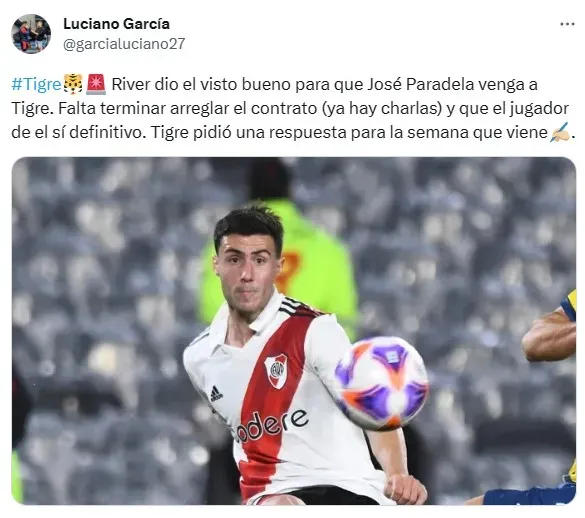Click the Codere sponsor lettering
Screen dimensions: 585x518
[271, 425]
